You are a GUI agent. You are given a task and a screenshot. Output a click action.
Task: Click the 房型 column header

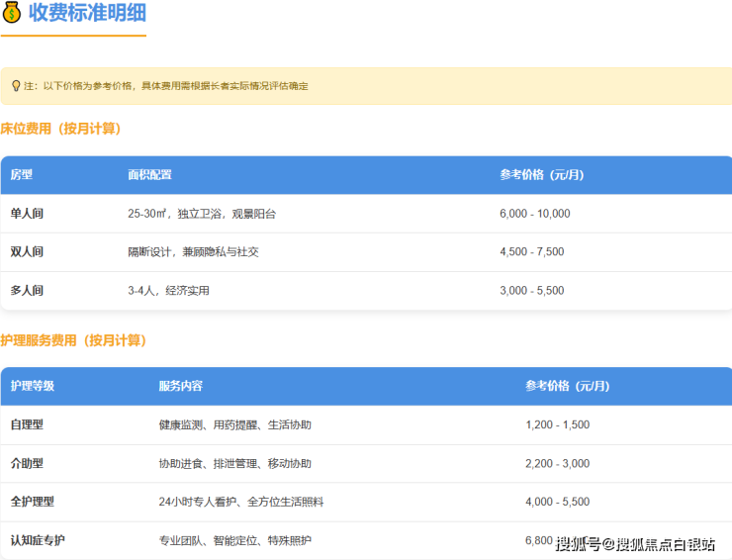(22, 175)
